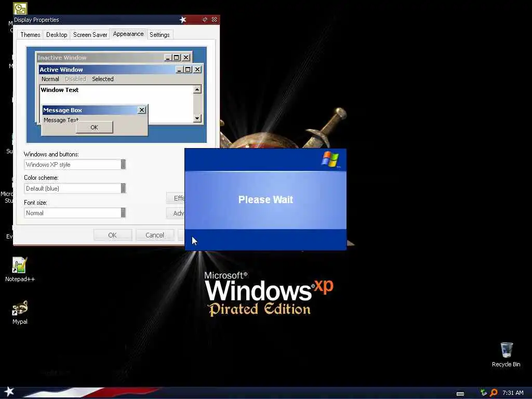Image resolution: width=532 pixels, height=399 pixels.
Task: Click the star Start button on taskbar
Action: pyautogui.click(x=9, y=392)
